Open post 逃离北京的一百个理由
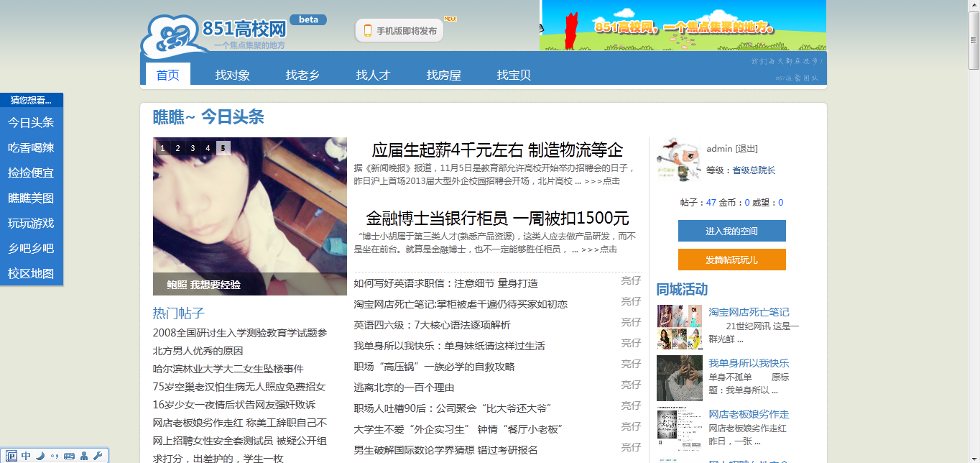The image size is (980, 463). click(x=405, y=388)
